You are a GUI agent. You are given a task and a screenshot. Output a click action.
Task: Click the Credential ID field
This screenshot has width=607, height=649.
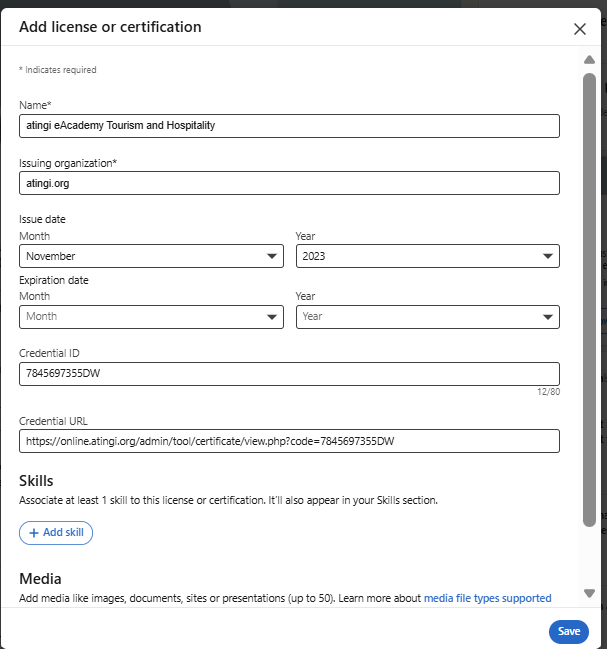[289, 374]
